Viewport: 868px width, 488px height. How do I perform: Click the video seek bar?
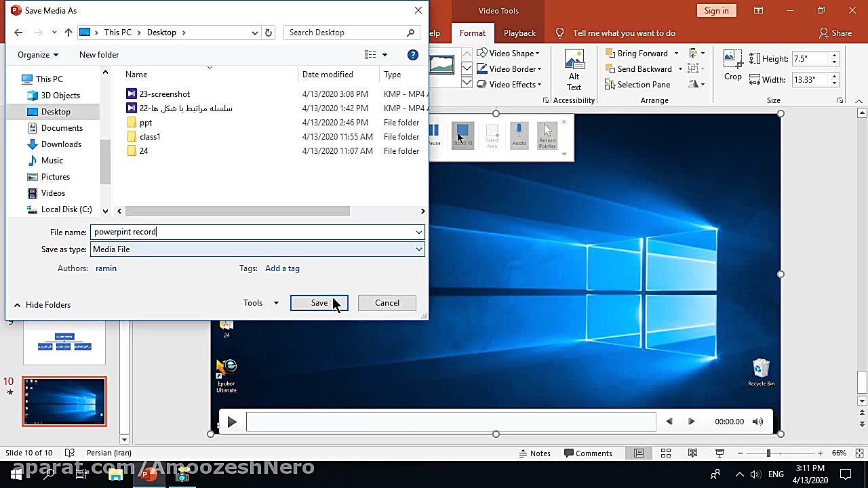[451, 422]
